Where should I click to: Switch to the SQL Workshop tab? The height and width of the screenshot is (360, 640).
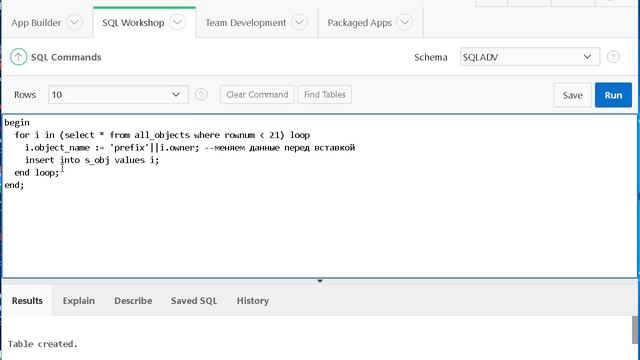coord(133,23)
